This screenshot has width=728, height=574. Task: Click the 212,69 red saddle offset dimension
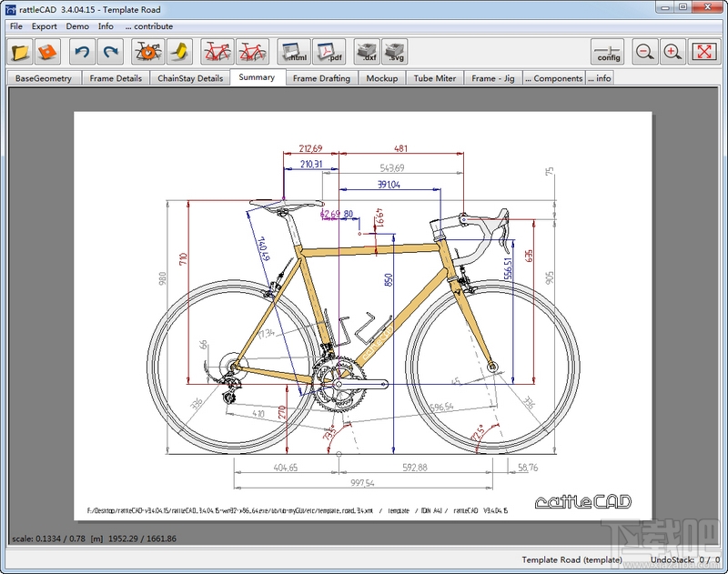[310, 148]
